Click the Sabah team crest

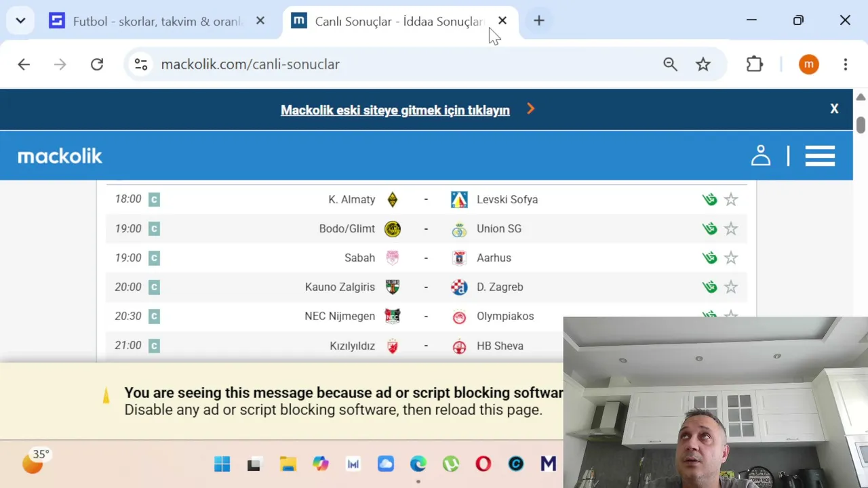(392, 258)
